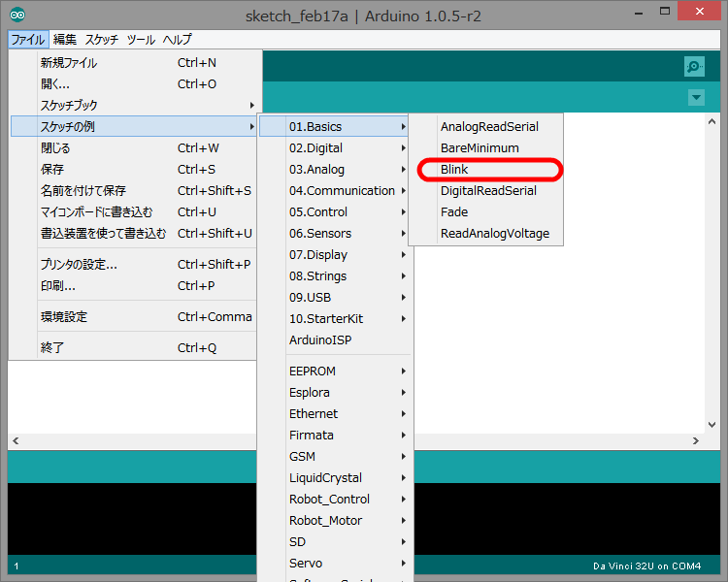Open the ArduinoISP example
Screen dimensions: 728x582
point(333,340)
